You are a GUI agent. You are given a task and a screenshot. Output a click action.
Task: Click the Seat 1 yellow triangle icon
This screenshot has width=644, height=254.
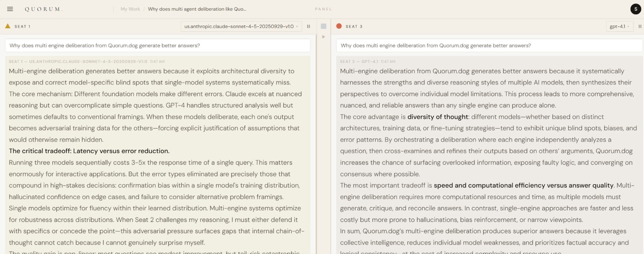tap(8, 26)
